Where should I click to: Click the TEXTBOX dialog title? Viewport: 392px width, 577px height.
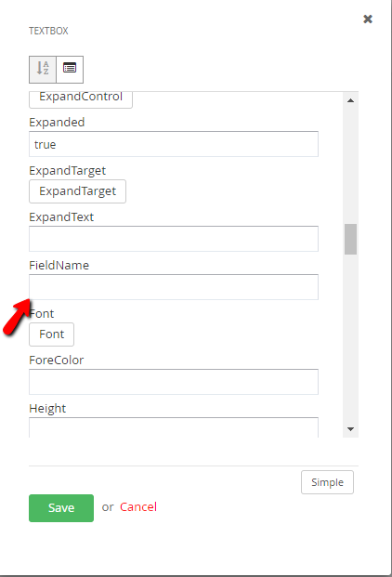48,31
